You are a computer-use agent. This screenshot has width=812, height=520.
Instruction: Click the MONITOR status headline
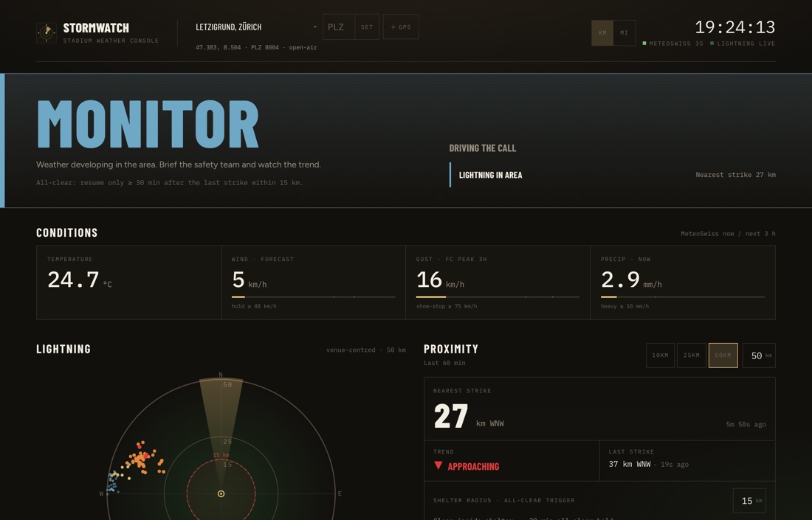coord(148,124)
